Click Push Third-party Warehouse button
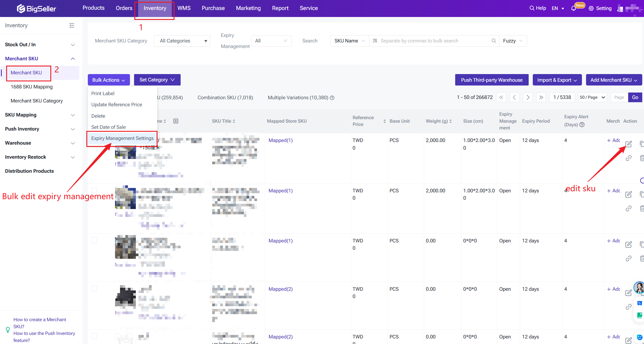Viewport: 644px width, 344px height. pos(491,80)
